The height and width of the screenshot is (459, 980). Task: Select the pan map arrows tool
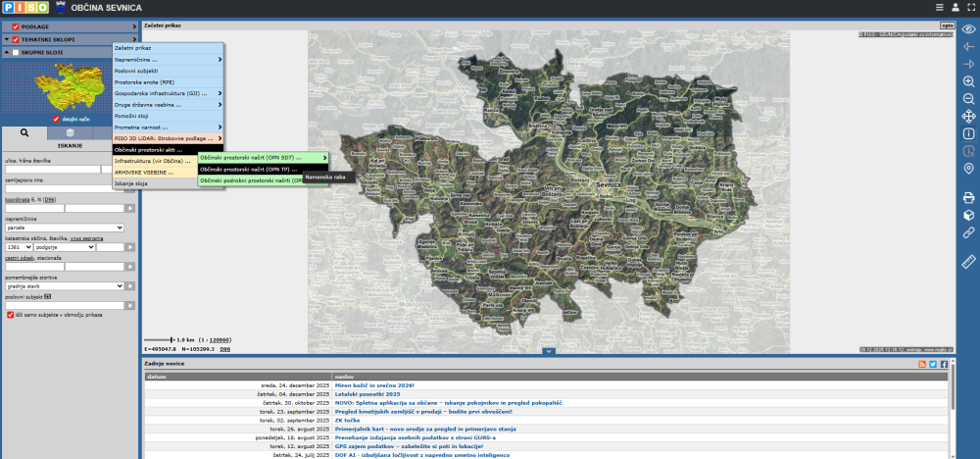(x=968, y=117)
